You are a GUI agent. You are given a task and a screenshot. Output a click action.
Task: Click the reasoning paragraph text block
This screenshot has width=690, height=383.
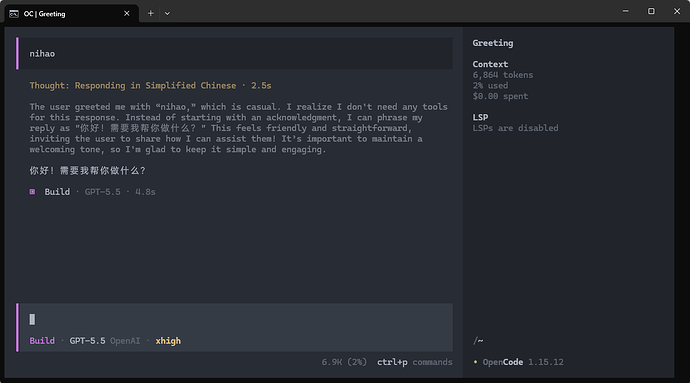(239, 128)
